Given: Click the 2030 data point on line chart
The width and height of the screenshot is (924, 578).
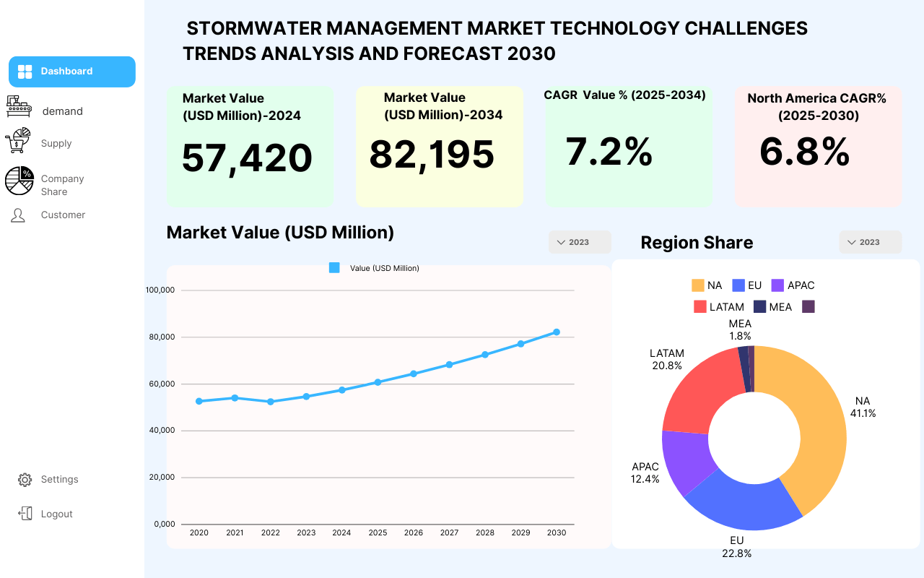Looking at the screenshot, I should coord(557,332).
